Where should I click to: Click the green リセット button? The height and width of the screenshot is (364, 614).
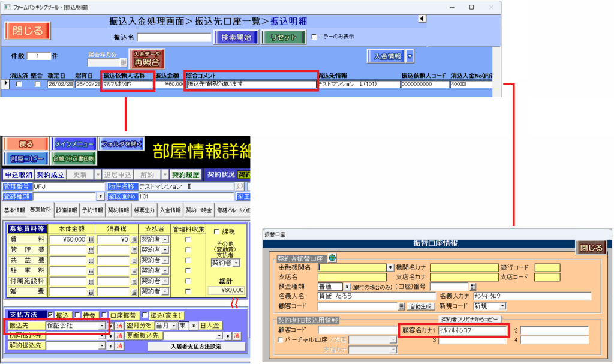tap(283, 37)
